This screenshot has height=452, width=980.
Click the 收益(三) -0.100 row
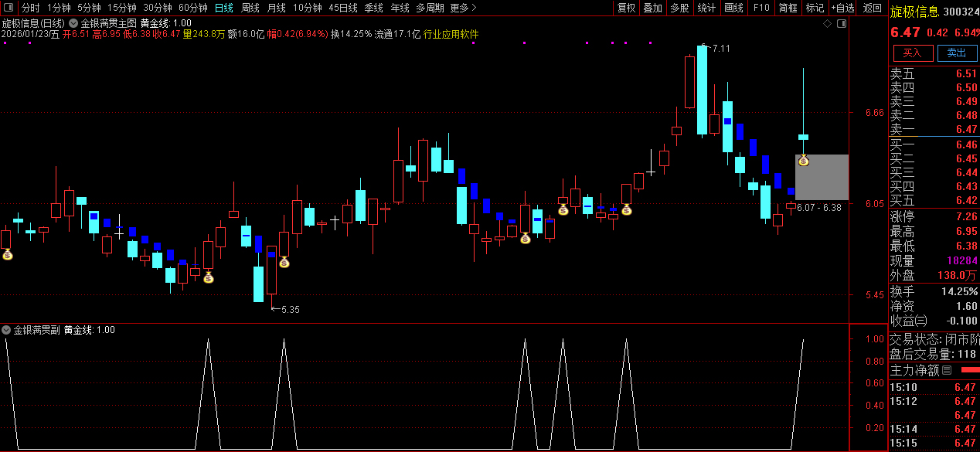point(934,321)
